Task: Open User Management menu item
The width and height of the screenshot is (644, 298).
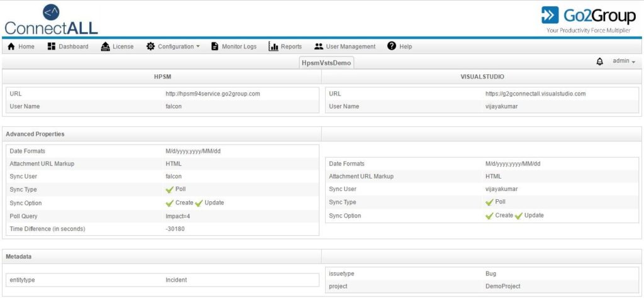Action: (x=345, y=47)
